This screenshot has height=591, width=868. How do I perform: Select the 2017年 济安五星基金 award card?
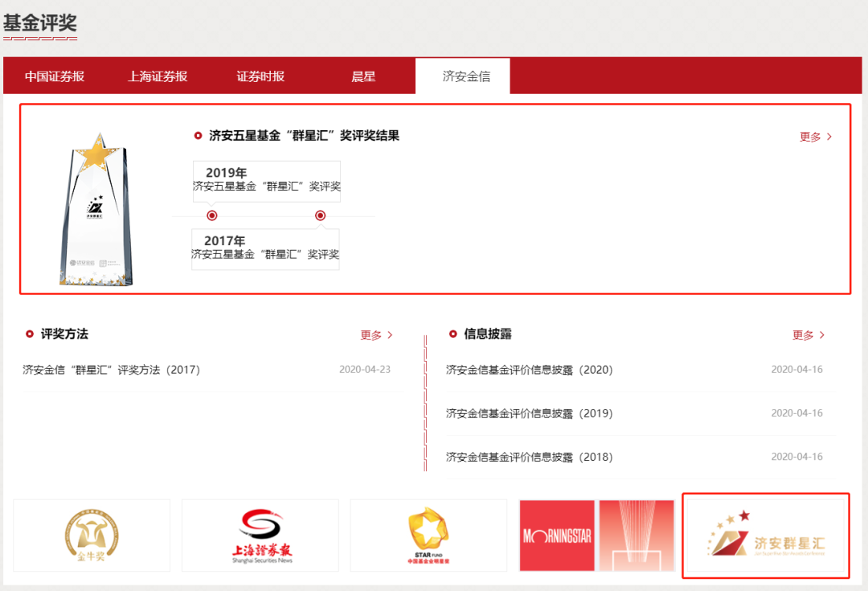[265, 249]
